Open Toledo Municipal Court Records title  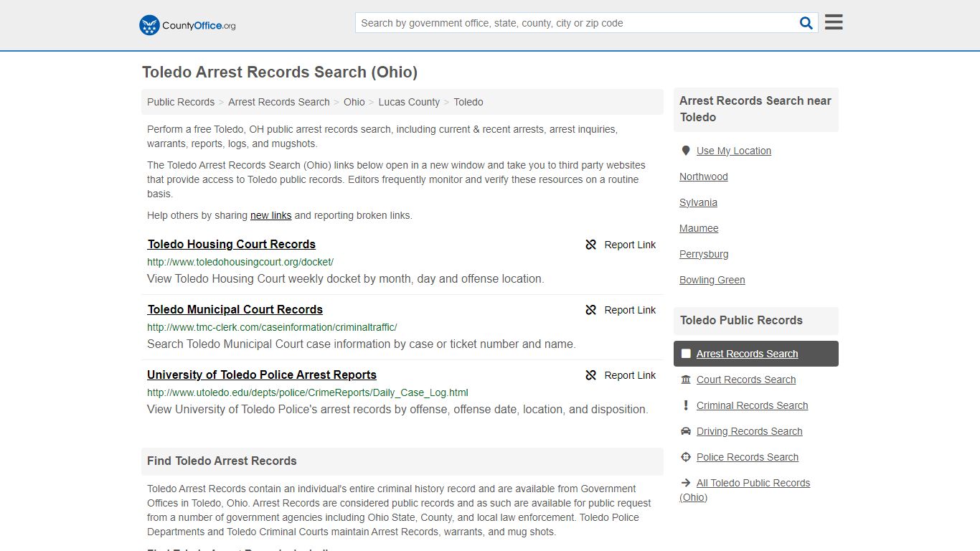coord(235,309)
